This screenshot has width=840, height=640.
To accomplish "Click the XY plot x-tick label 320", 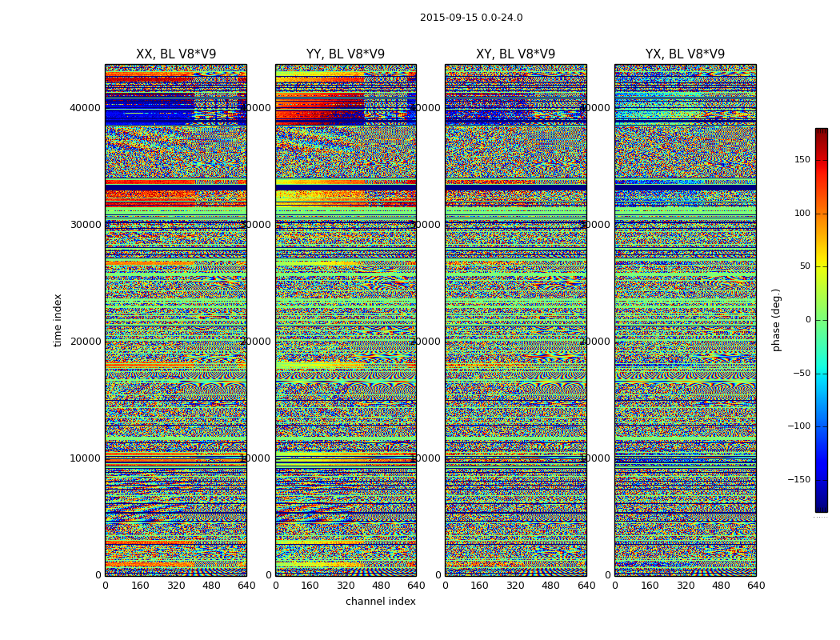I will [516, 586].
